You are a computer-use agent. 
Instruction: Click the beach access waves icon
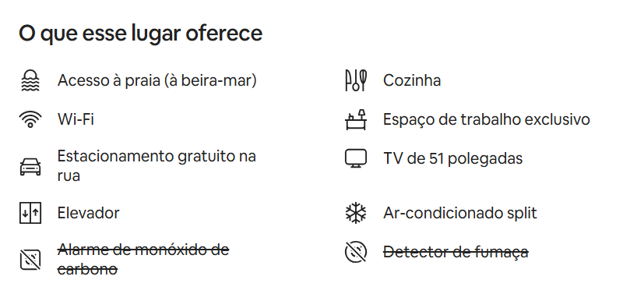click(30, 80)
